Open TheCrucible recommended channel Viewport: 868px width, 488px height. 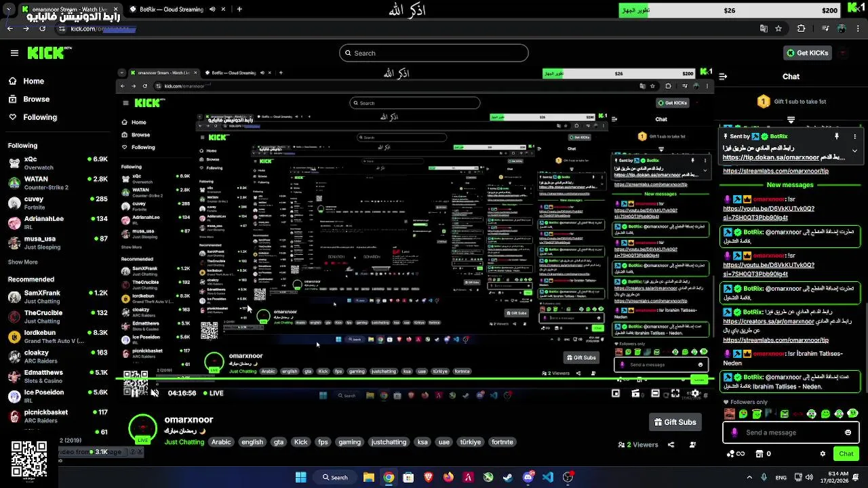coord(58,317)
